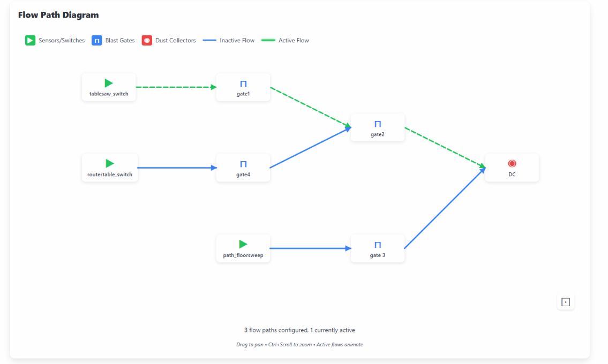Click the flow paths configured status text

[x=299, y=330]
